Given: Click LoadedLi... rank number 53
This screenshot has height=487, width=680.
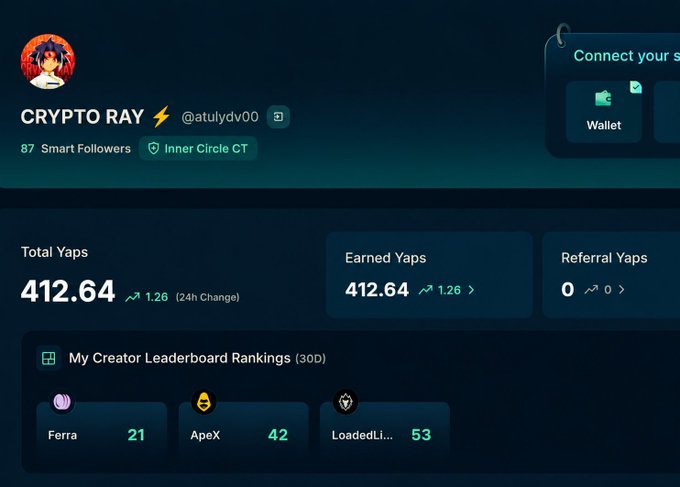Looking at the screenshot, I should [x=421, y=435].
